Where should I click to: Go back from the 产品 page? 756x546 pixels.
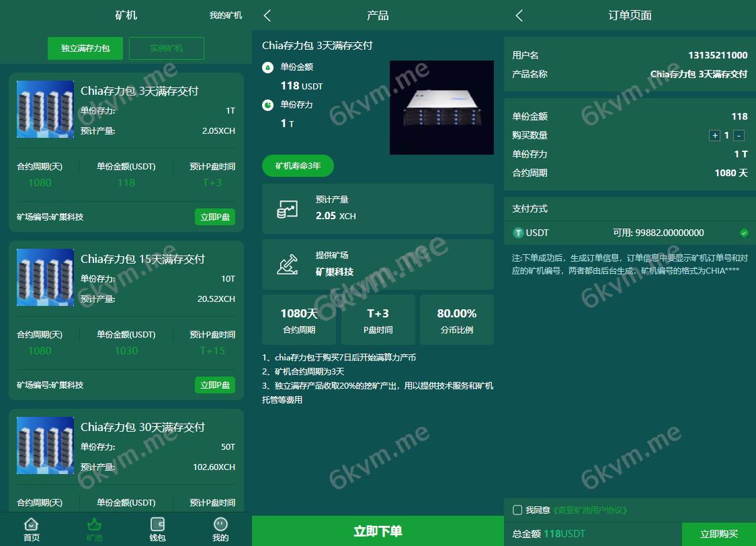tap(267, 15)
